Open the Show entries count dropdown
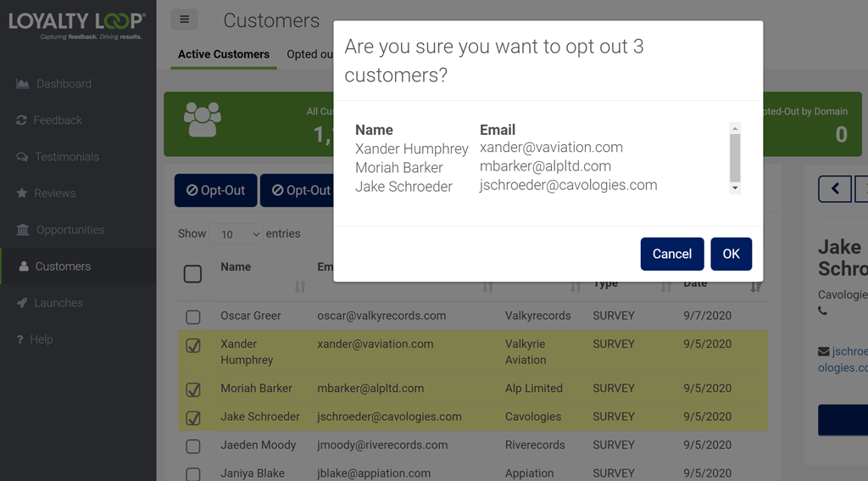868x481 pixels. 236,234
